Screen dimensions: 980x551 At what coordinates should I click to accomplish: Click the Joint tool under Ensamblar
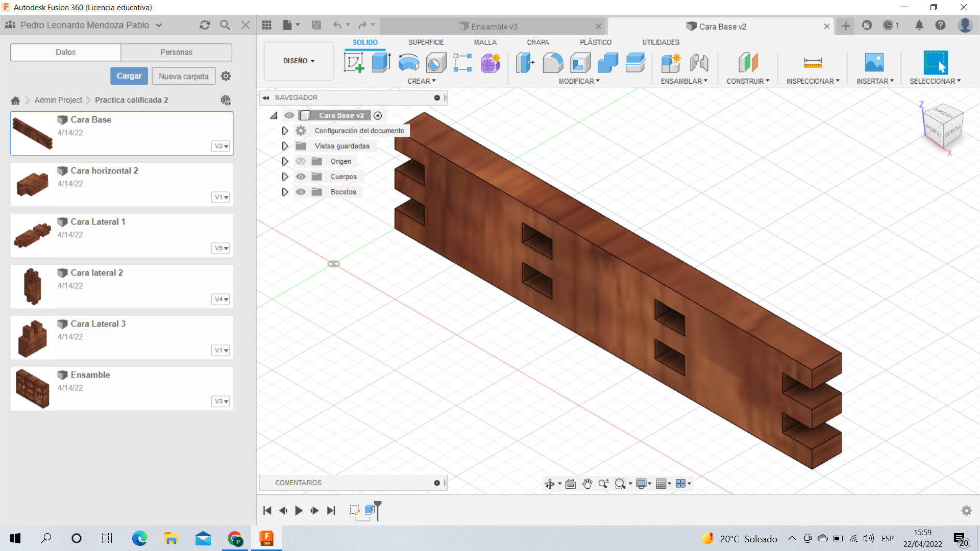click(x=699, y=63)
